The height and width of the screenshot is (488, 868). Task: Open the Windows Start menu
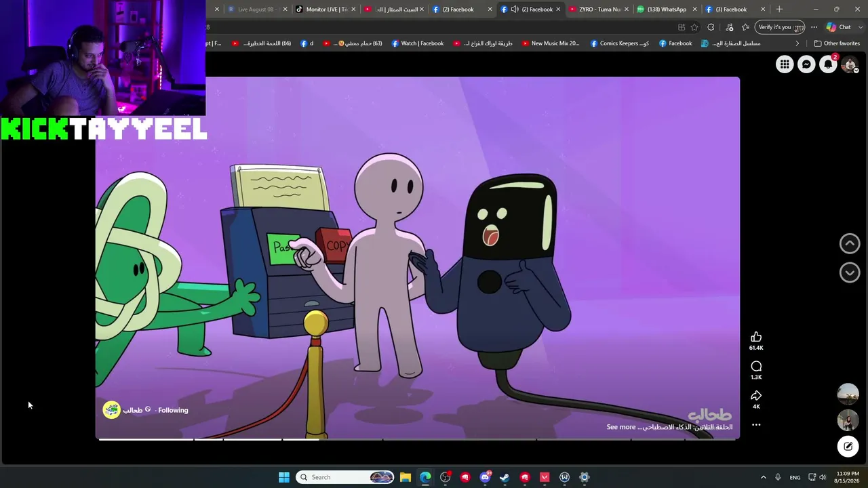[284, 477]
